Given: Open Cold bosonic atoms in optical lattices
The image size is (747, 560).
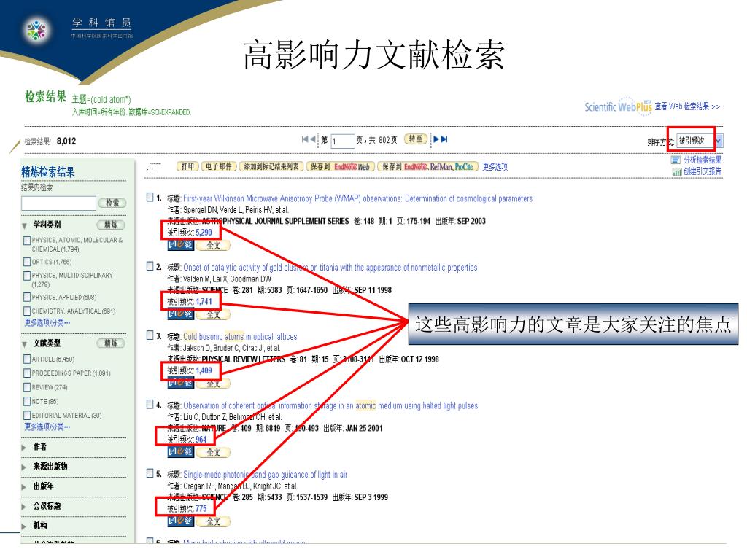Looking at the screenshot, I should click(x=240, y=337).
